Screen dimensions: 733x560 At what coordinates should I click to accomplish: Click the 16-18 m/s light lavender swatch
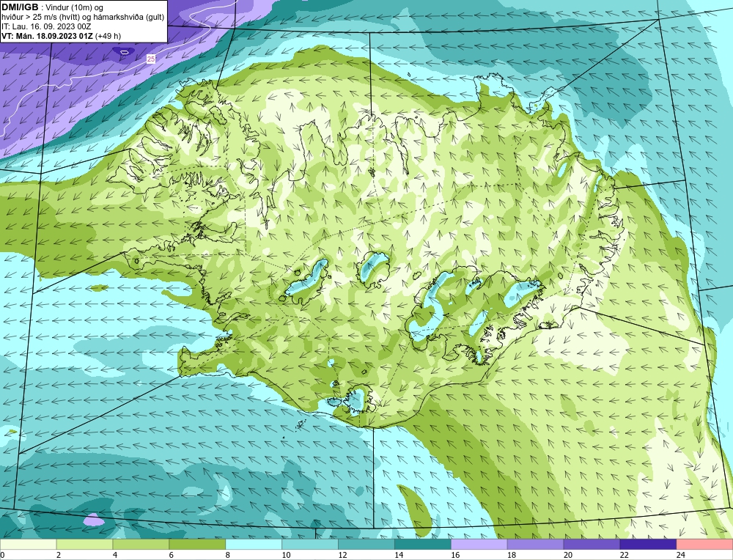479,545
